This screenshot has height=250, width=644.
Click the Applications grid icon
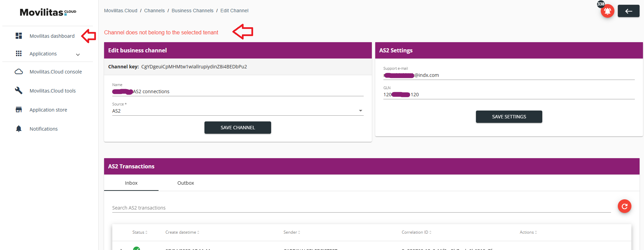pyautogui.click(x=19, y=53)
